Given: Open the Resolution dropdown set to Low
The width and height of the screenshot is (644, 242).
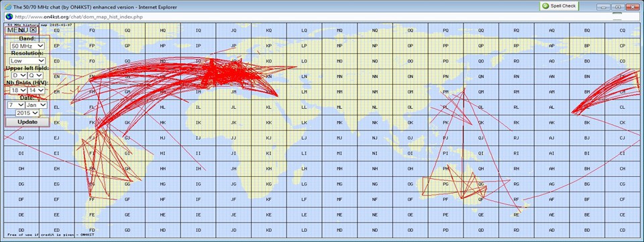Looking at the screenshot, I should pos(28,61).
